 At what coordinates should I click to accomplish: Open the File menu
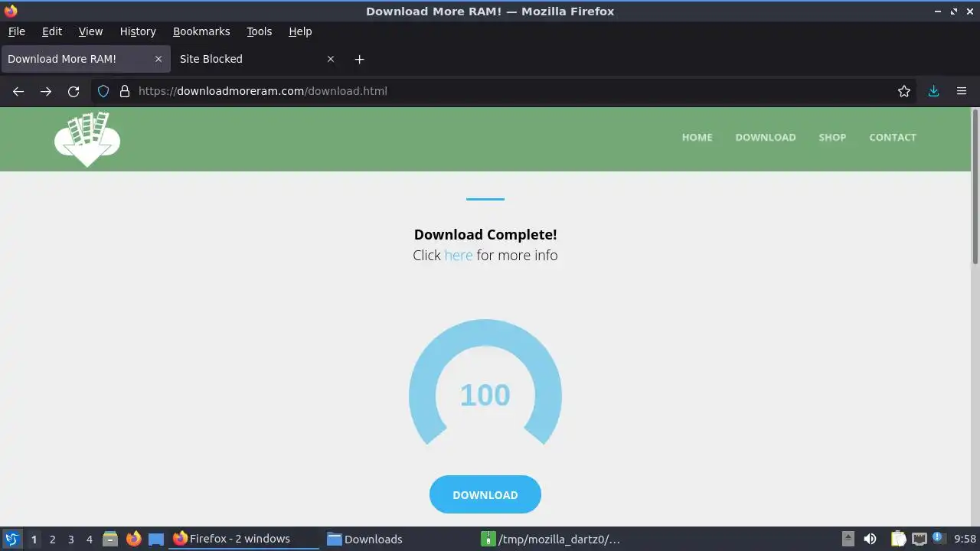point(16,31)
